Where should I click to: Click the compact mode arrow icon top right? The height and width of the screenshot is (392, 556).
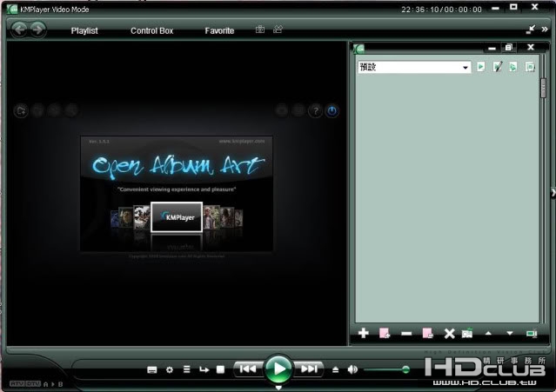(531, 30)
